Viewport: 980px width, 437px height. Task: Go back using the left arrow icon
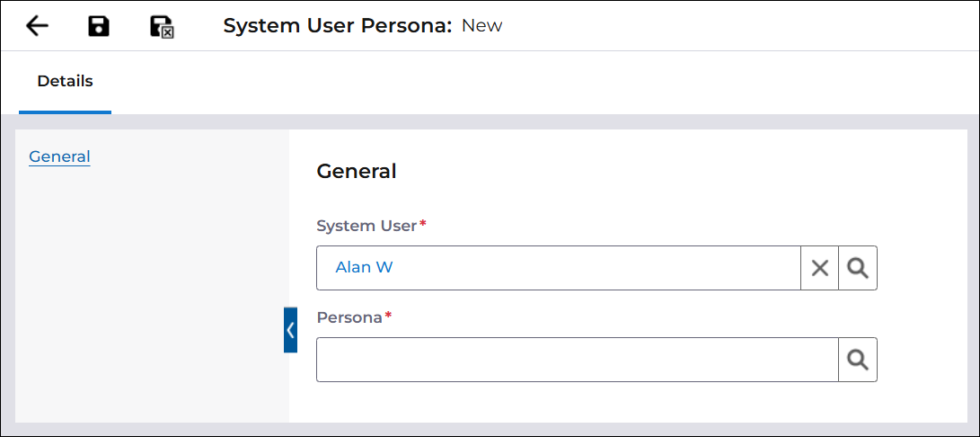point(37,26)
